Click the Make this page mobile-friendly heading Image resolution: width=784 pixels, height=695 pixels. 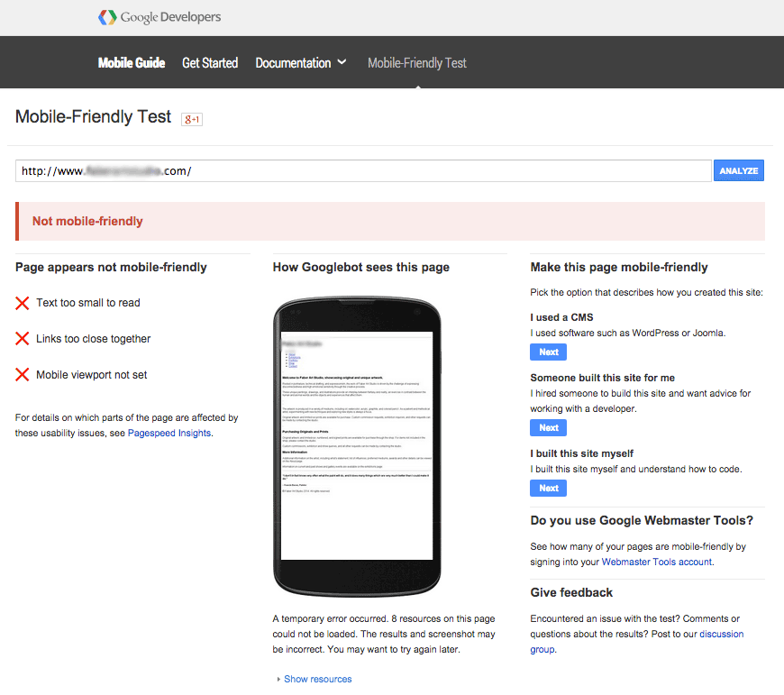[619, 268]
